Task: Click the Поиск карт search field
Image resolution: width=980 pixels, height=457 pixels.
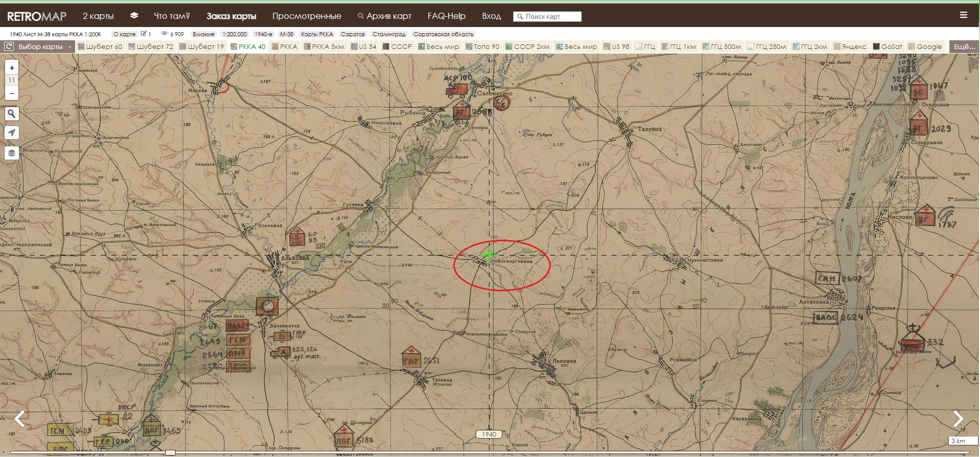Action: click(x=547, y=16)
